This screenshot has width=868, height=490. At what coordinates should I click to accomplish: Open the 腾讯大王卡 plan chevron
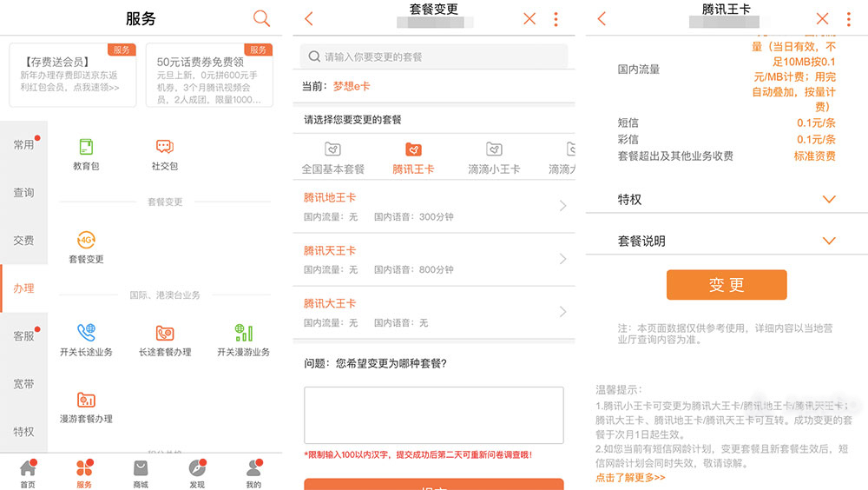[x=562, y=312]
